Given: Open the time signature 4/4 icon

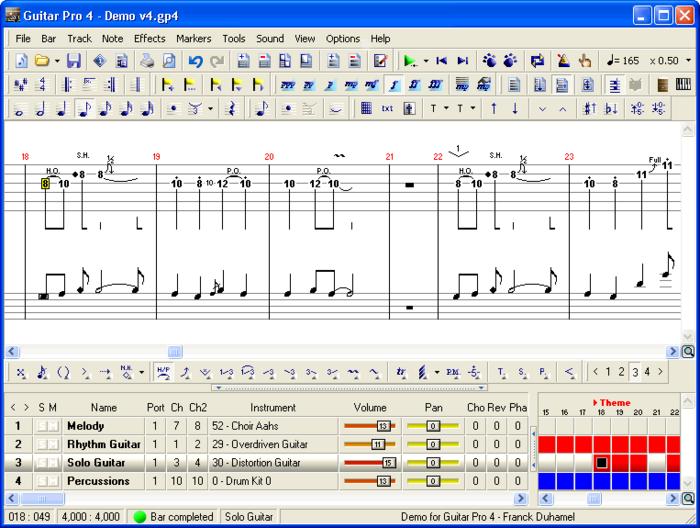Looking at the screenshot, I should coord(42,84).
